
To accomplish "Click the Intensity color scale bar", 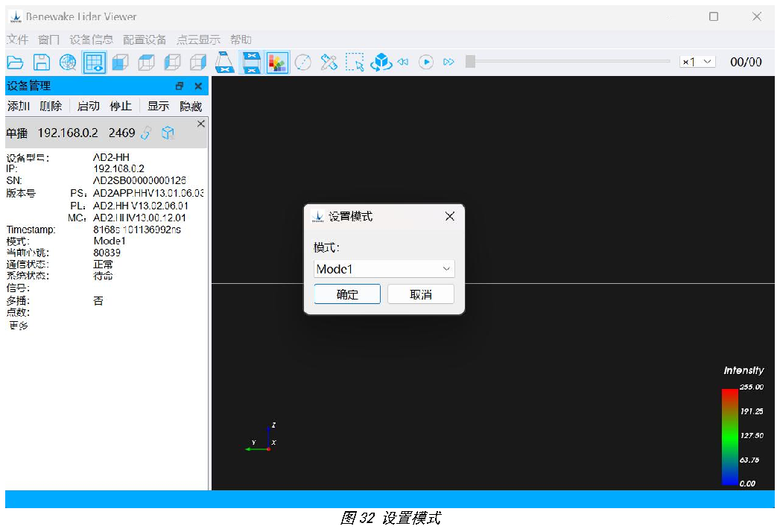I will coord(730,437).
